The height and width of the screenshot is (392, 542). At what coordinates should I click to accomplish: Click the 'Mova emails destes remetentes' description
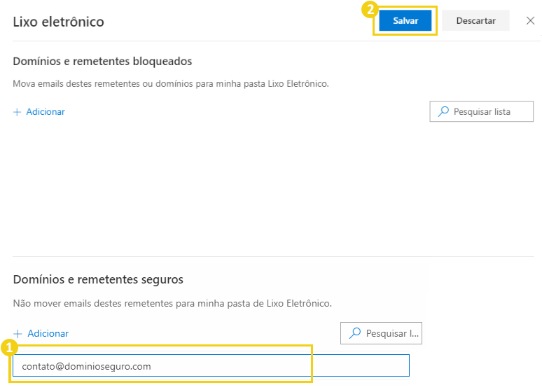click(x=171, y=84)
